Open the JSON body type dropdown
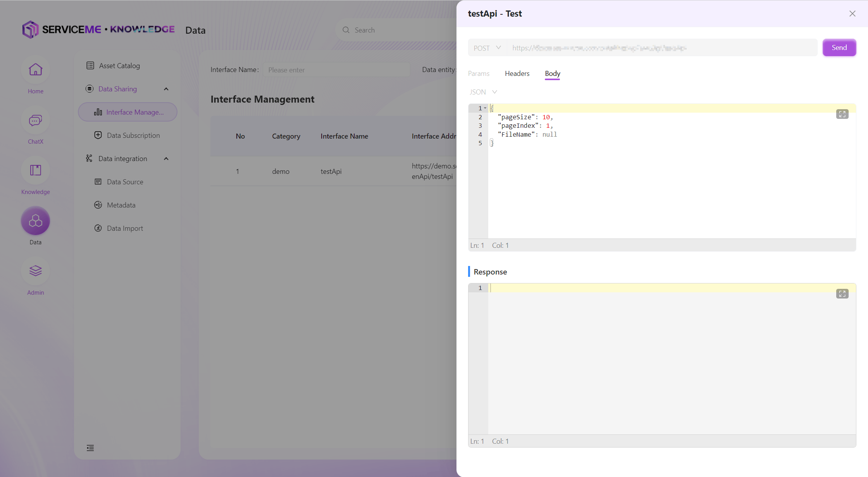This screenshot has height=477, width=868. click(483, 92)
